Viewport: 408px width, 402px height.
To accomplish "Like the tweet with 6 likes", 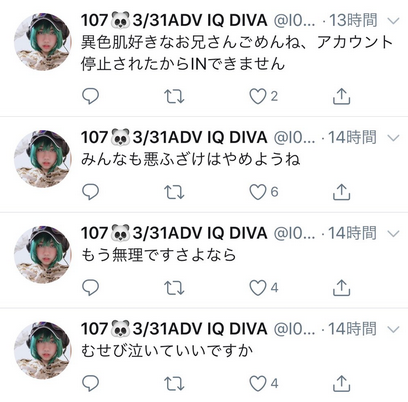I will [258, 192].
